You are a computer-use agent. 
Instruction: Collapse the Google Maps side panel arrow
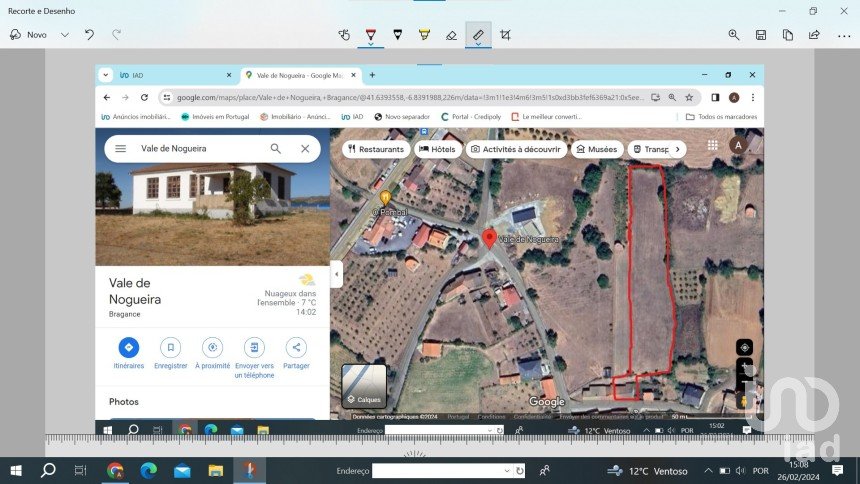point(336,274)
